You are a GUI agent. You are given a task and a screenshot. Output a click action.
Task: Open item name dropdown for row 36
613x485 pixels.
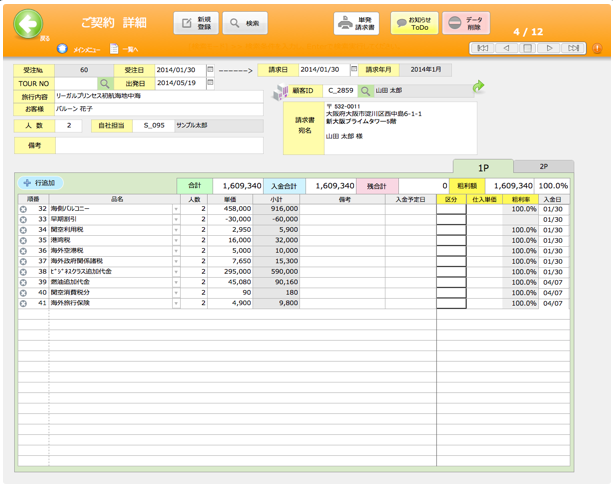(x=176, y=251)
